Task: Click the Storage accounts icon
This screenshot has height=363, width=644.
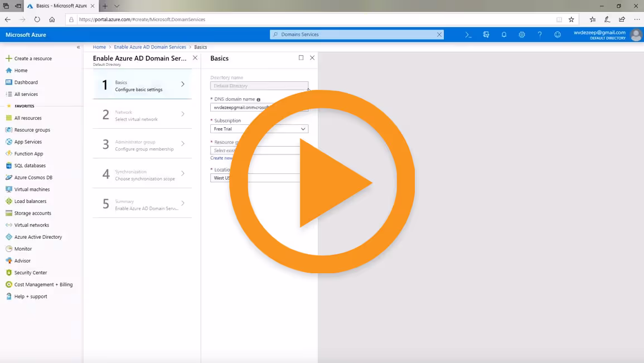Action: tap(8, 213)
